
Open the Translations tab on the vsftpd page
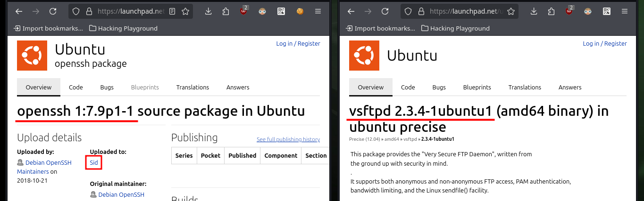pyautogui.click(x=525, y=87)
